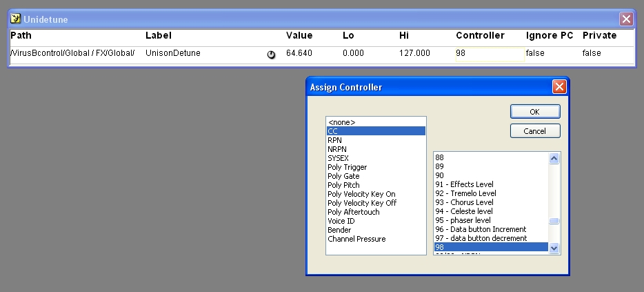Select SYSEX controller type
This screenshot has width=644, height=292.
tap(376, 158)
